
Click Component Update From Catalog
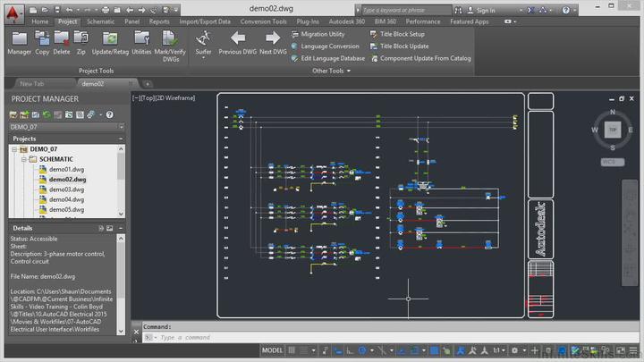tap(420, 58)
